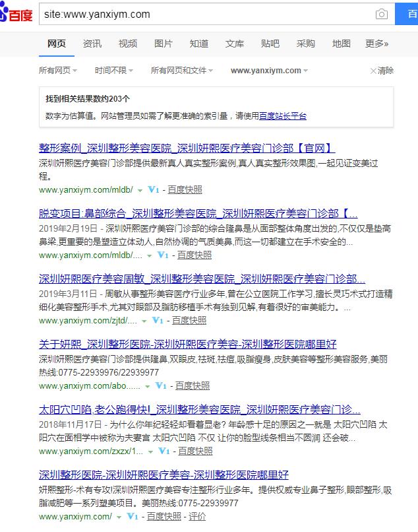Click V1 badge of 关于妍熙 result
Screen dimensions: 418x532
(161, 385)
